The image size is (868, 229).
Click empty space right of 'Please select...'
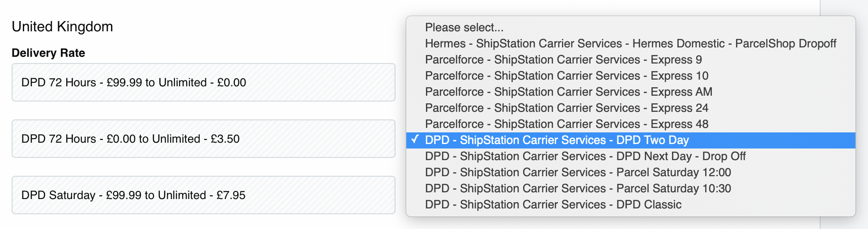pos(671,27)
